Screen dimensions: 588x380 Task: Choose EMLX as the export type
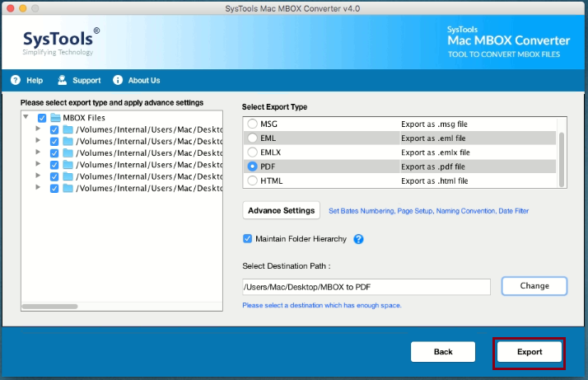coord(252,152)
